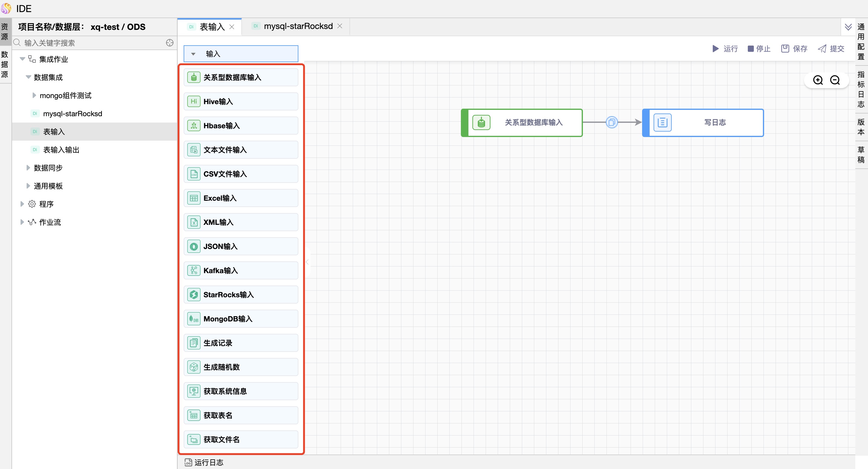Open the 通用配置 side panel tab

(x=861, y=41)
